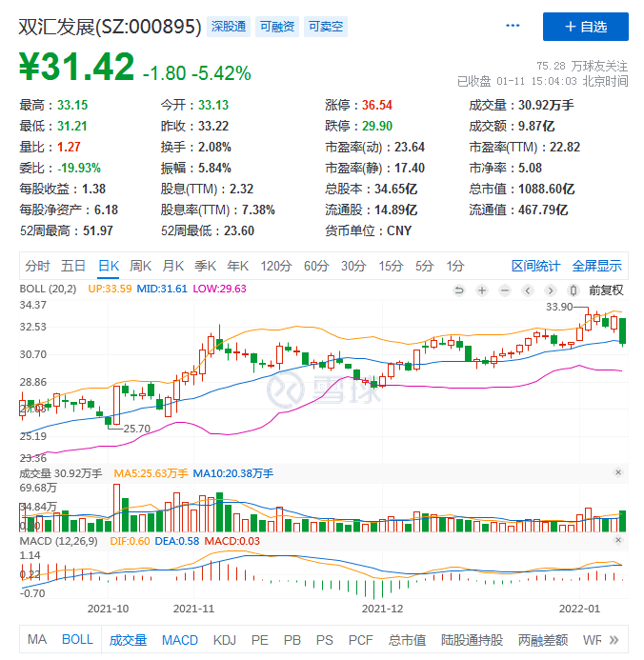Move chart left with the left chevron icon
The height and width of the screenshot is (660, 644).
click(x=528, y=290)
